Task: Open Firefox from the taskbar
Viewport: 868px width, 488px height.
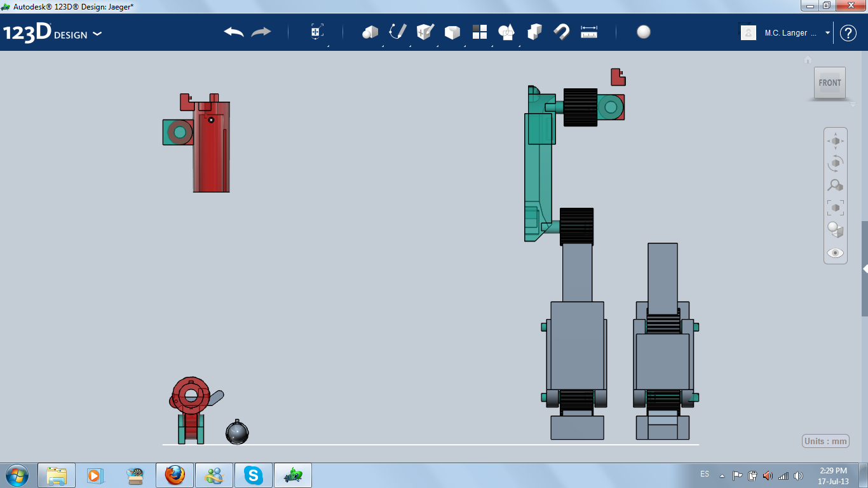Action: tap(175, 475)
